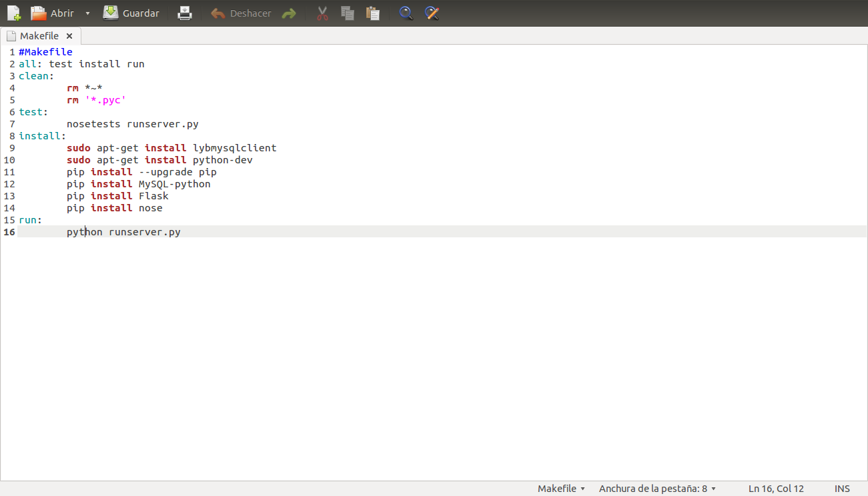Select the Makefile document tab
This screenshot has height=496, width=868.
[38, 35]
